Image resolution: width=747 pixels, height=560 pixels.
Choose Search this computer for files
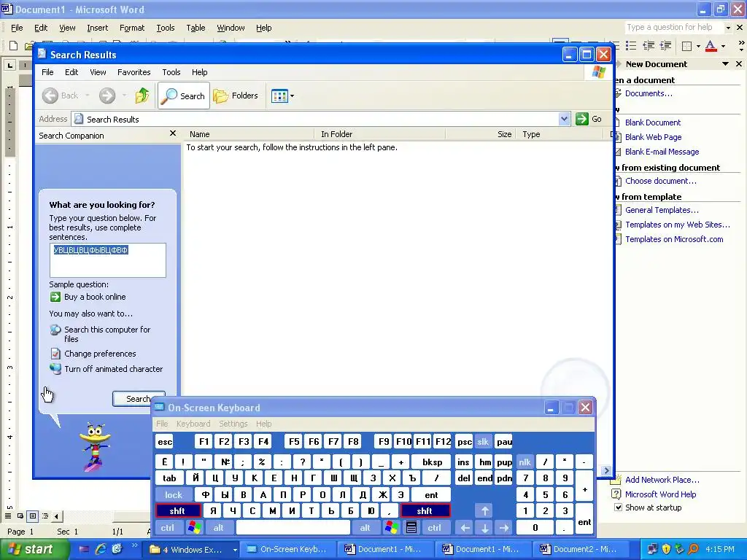pyautogui.click(x=107, y=334)
